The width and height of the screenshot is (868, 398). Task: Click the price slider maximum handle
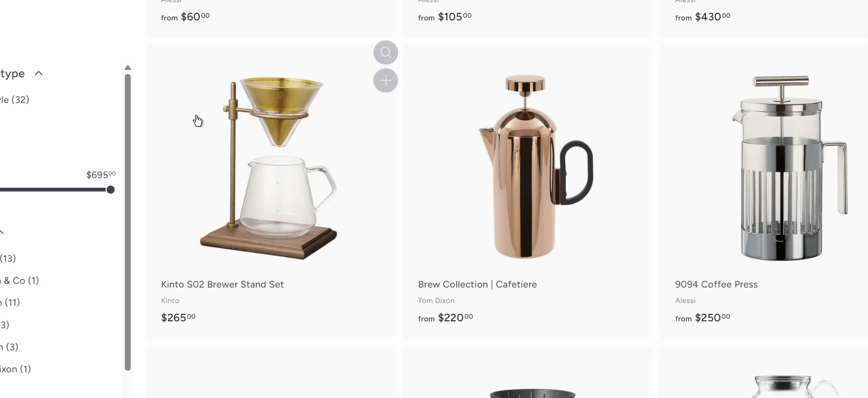point(110,189)
